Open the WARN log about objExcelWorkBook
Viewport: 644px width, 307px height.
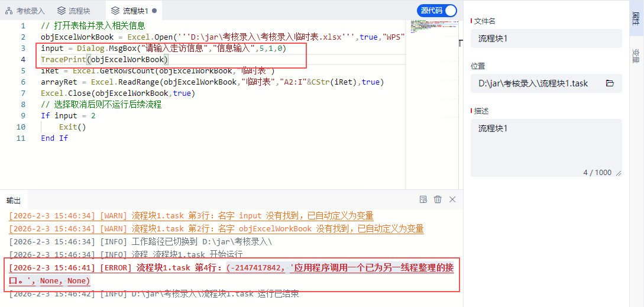[216, 228]
